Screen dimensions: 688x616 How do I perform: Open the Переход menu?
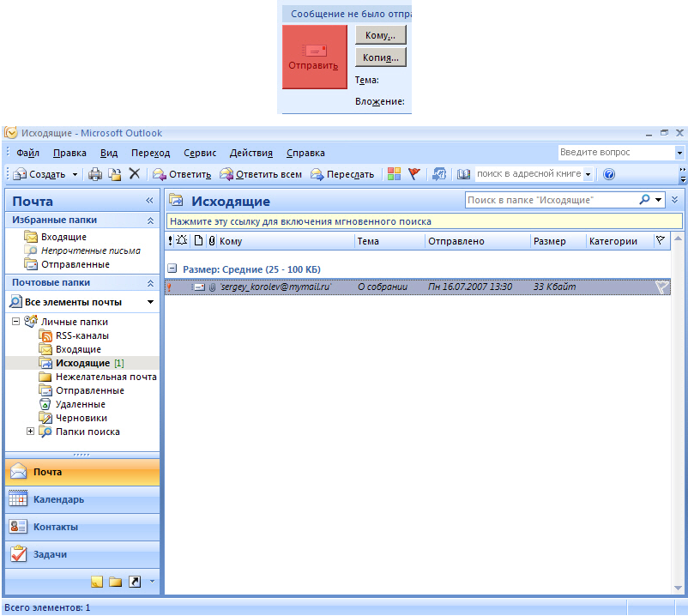tap(150, 153)
